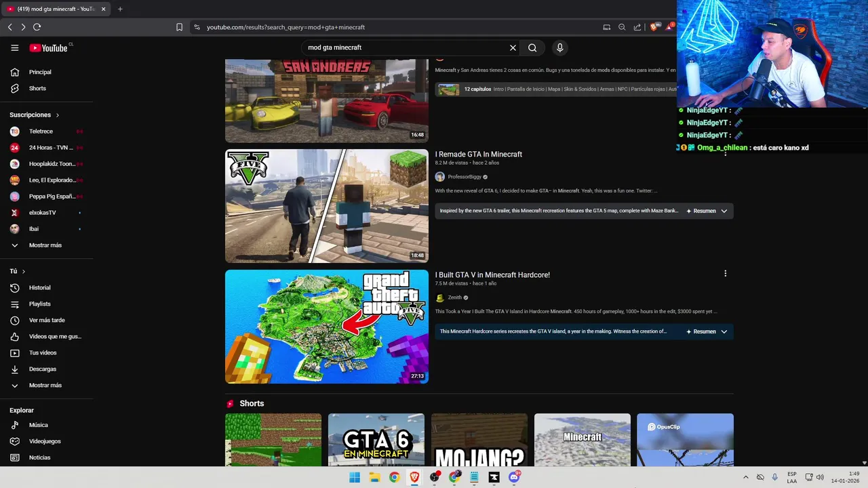
Task: Open the Suscripciones heading chevron
Action: pos(58,115)
